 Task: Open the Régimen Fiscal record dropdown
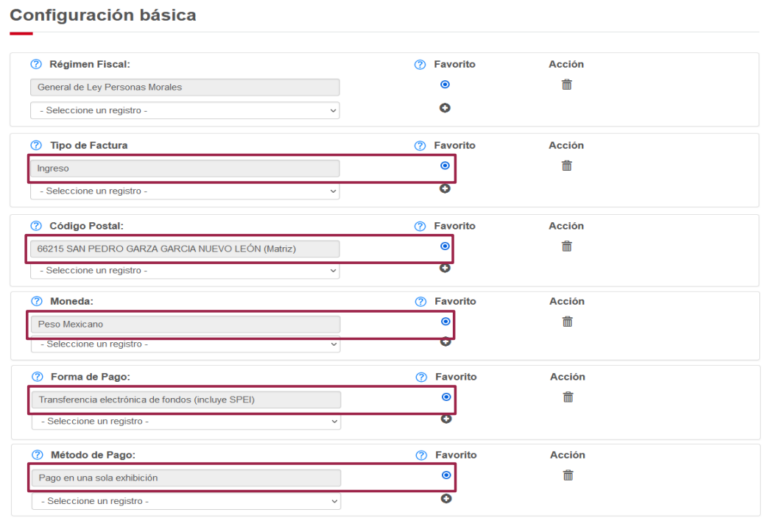(x=185, y=110)
